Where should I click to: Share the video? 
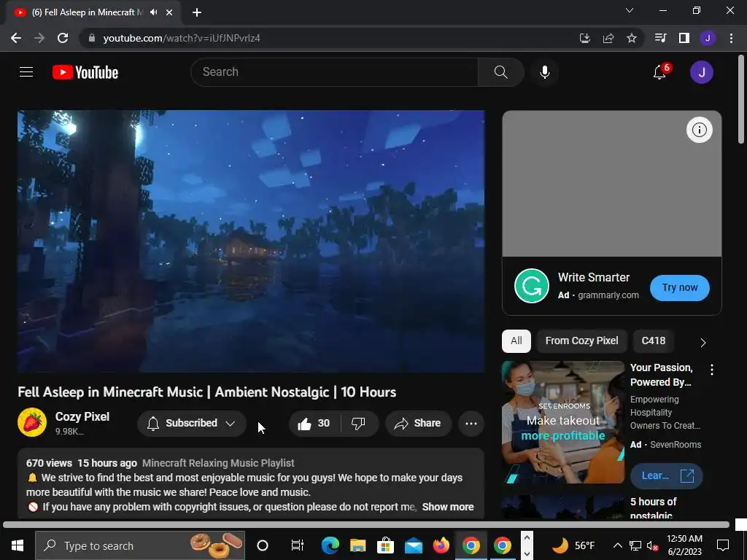tap(418, 424)
